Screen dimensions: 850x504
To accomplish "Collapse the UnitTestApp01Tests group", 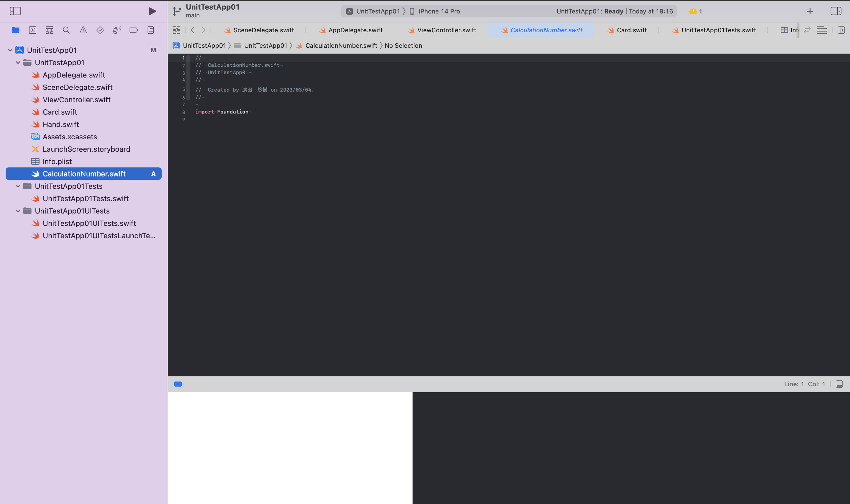I will (18, 186).
